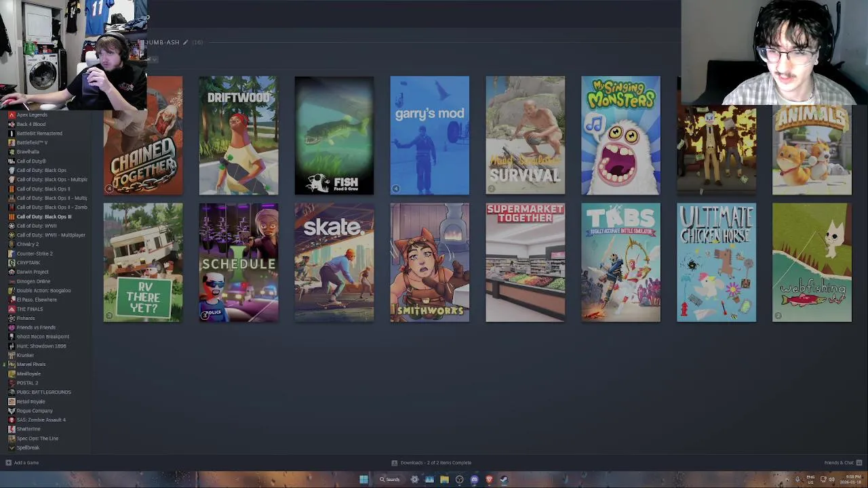Open the Smithworks game cover
The height and width of the screenshot is (488, 868).
coord(430,262)
